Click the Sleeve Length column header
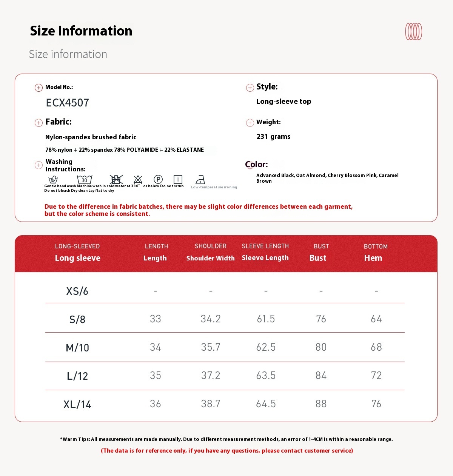The width and height of the screenshot is (453, 476). point(265,258)
